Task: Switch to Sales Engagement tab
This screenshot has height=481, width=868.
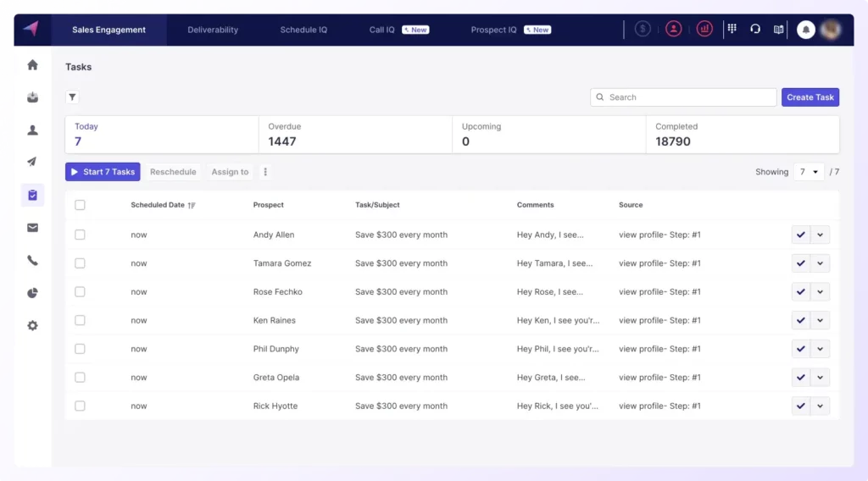Action: pyautogui.click(x=109, y=30)
